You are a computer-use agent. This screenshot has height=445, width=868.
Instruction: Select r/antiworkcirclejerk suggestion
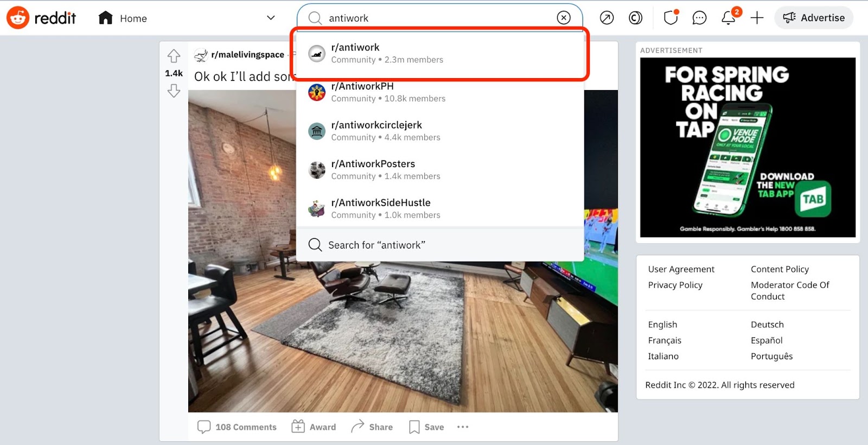[x=440, y=131]
